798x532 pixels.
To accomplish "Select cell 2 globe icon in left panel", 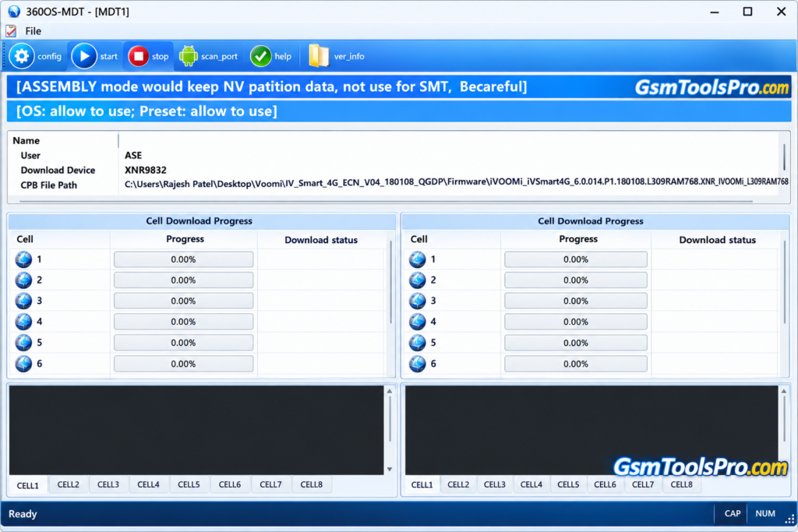I will click(x=23, y=280).
